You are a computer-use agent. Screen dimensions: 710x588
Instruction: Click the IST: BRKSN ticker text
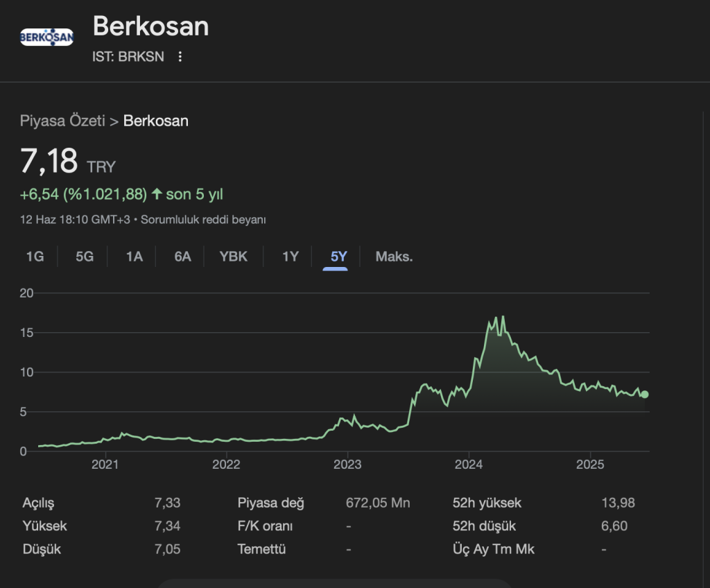pos(128,57)
